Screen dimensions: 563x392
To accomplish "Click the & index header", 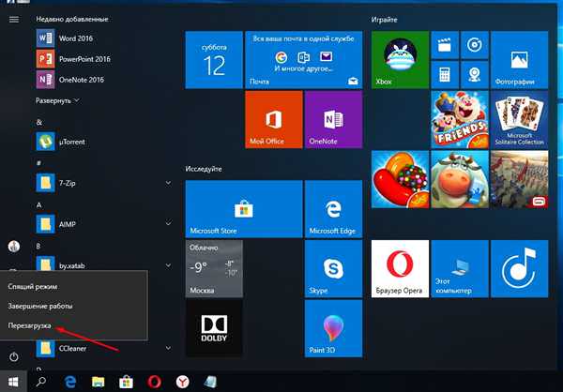I will point(39,123).
